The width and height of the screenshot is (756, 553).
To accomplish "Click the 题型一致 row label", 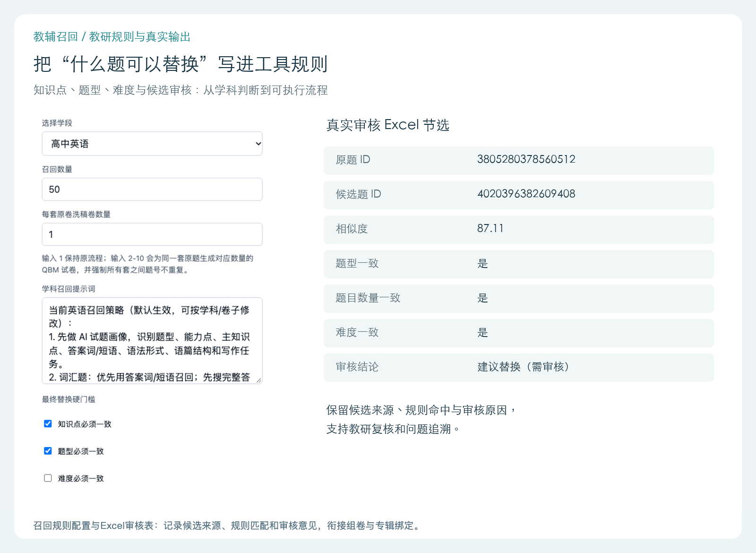I will 357,263.
